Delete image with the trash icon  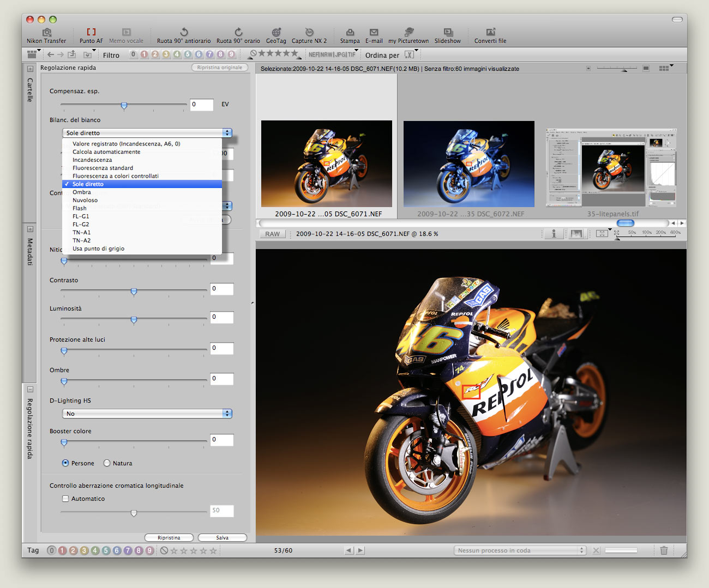664,550
